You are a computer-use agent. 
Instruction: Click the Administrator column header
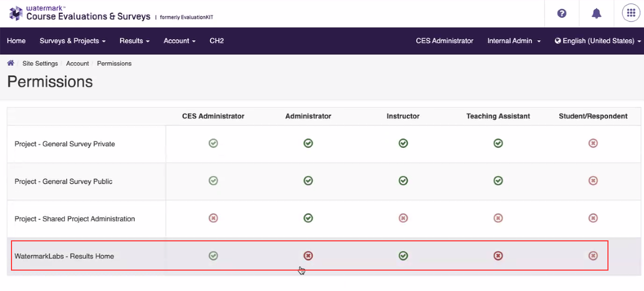[x=308, y=116]
